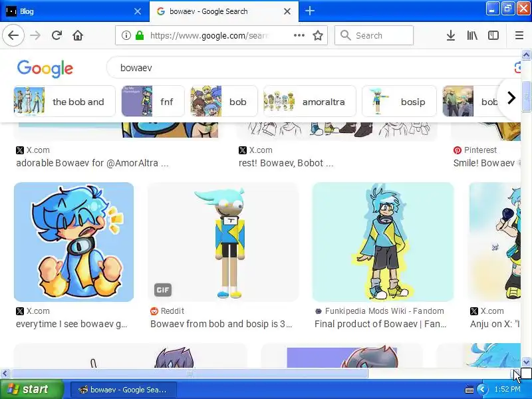This screenshot has width=532, height=399.
Task: Open 'Smile! Bowaev' Pinterest result
Action: click(x=486, y=163)
